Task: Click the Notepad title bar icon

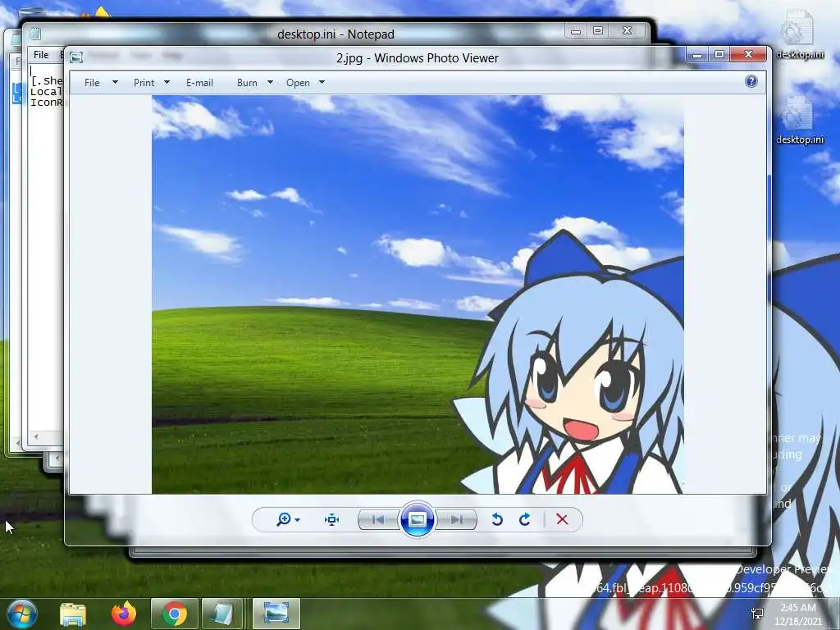Action: pos(35,34)
